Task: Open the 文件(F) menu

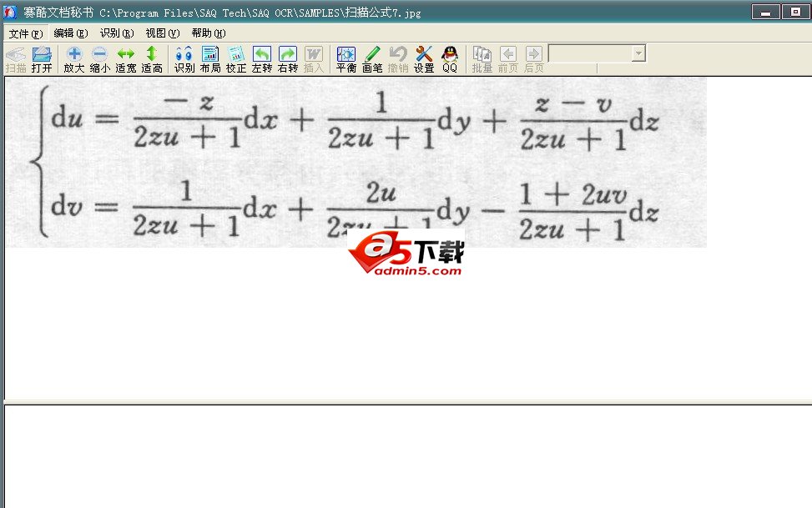Action: (x=26, y=33)
